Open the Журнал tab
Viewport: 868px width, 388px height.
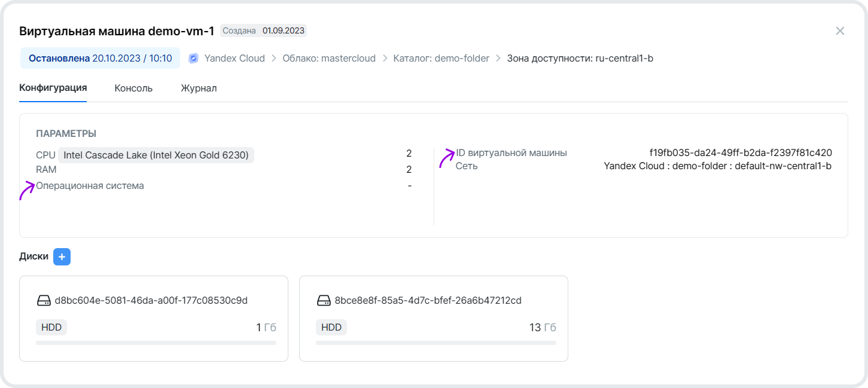[x=199, y=88]
